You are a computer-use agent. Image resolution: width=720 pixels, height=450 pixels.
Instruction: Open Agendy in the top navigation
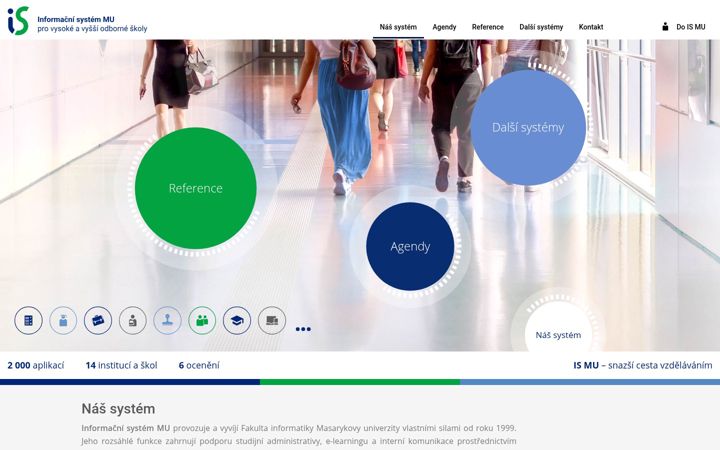(x=444, y=27)
